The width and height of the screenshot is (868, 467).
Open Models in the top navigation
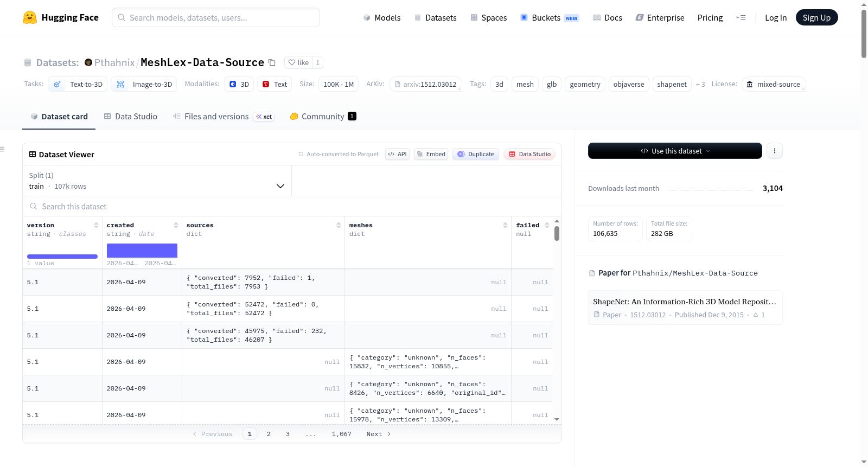click(x=382, y=18)
